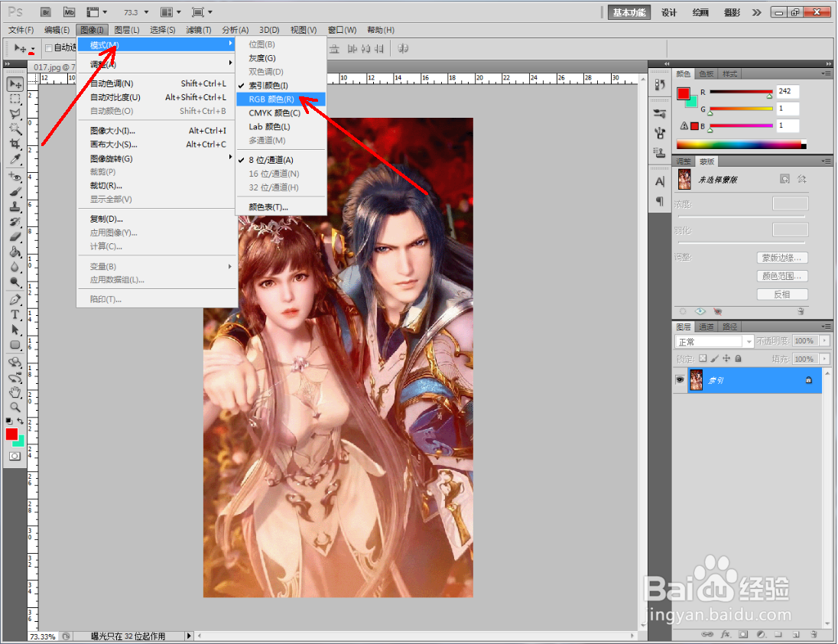Select the Hand tool

pos(15,392)
